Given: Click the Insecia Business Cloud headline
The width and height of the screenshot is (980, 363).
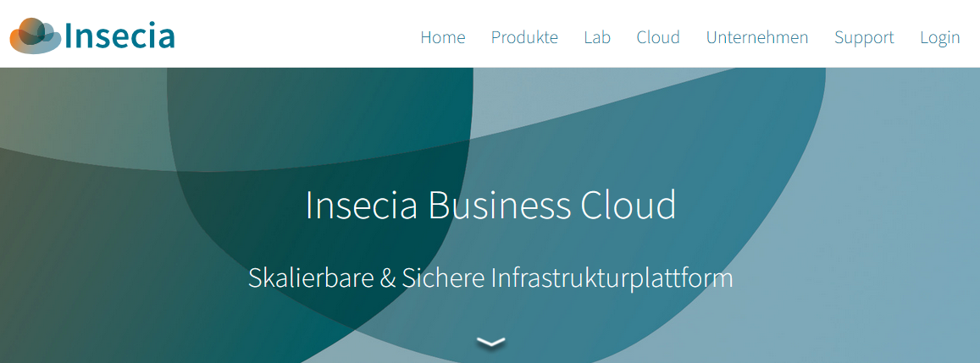Looking at the screenshot, I should pyautogui.click(x=490, y=205).
